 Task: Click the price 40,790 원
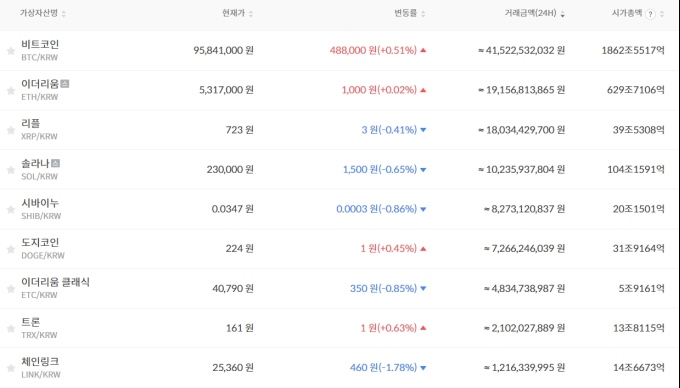(x=233, y=288)
